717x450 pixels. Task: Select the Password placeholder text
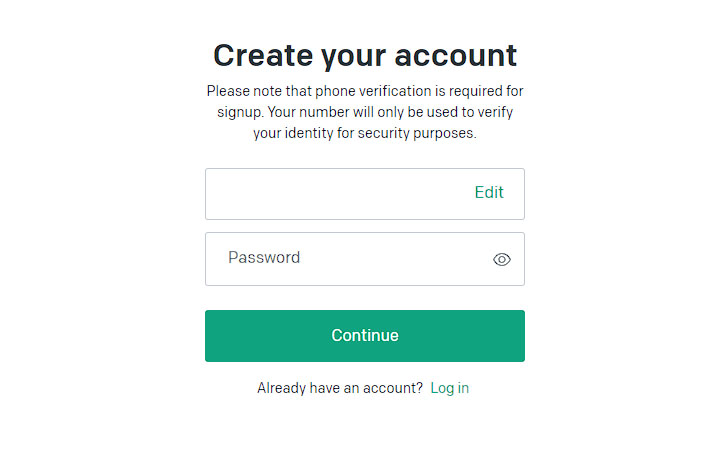click(264, 257)
